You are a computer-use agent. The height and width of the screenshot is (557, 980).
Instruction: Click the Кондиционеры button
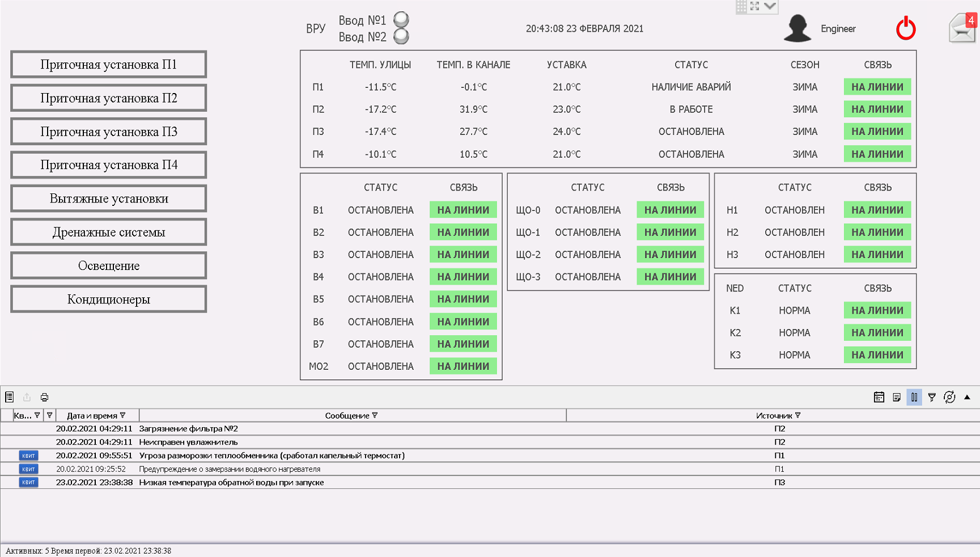(109, 299)
